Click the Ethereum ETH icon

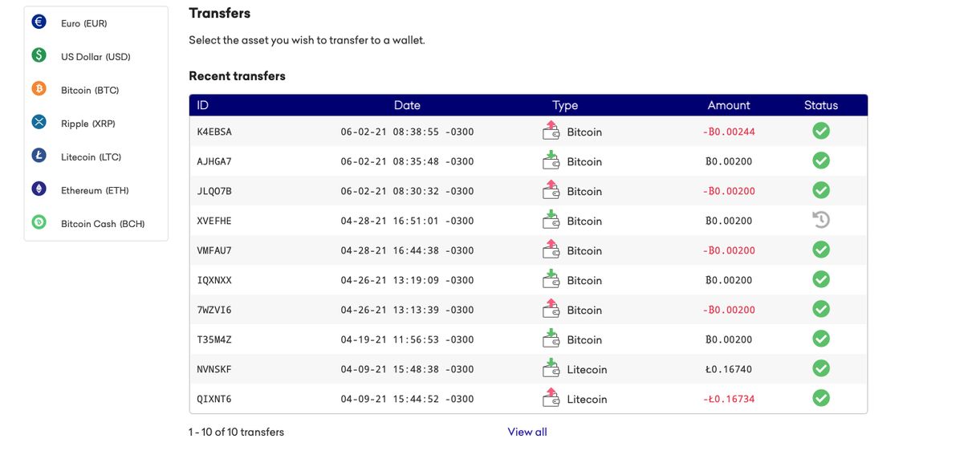[x=39, y=189]
